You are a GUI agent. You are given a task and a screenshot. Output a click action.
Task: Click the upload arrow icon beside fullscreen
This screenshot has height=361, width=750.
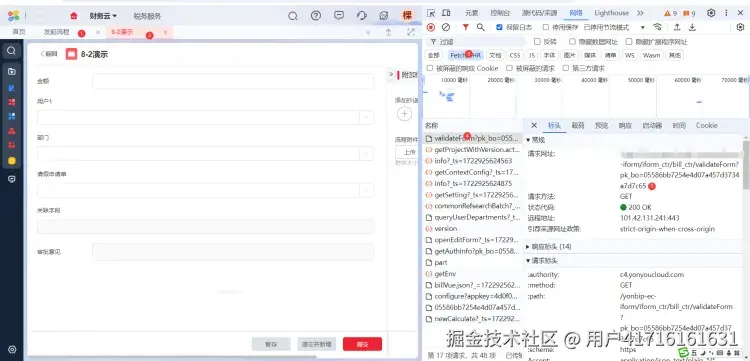[388, 32]
